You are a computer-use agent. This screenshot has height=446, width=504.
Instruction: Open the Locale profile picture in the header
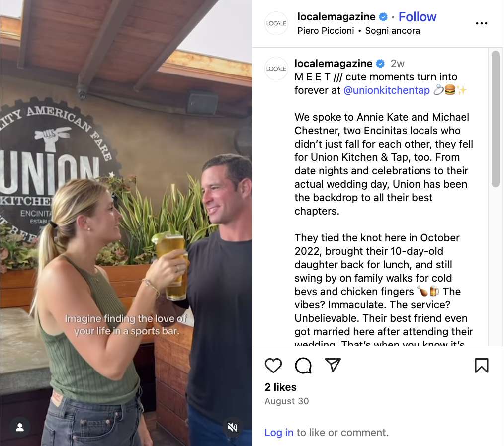pyautogui.click(x=276, y=23)
